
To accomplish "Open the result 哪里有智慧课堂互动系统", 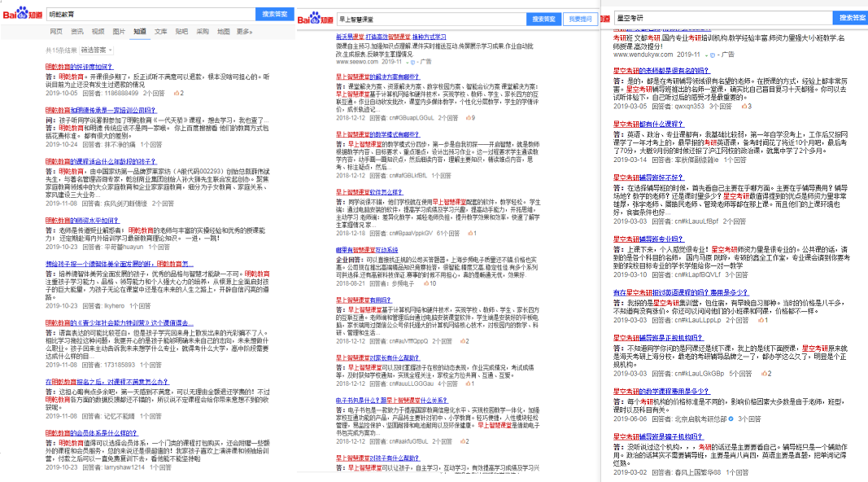I will click(367, 251).
